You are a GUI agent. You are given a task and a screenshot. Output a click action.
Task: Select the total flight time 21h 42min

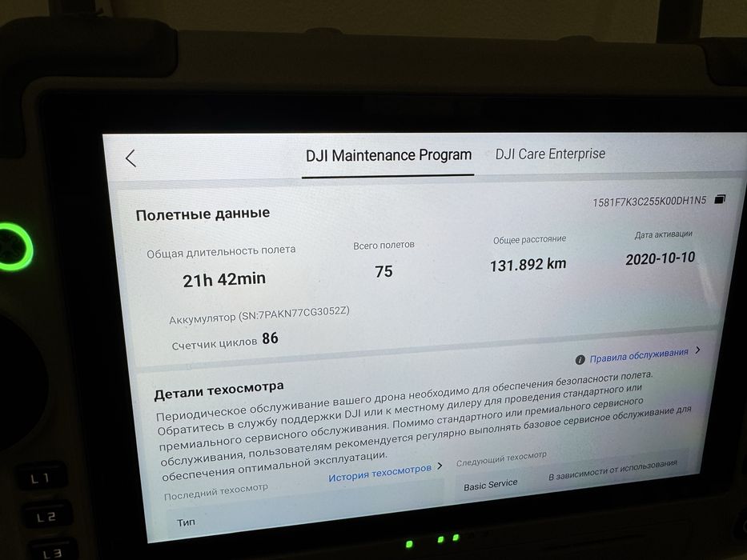pyautogui.click(x=224, y=279)
